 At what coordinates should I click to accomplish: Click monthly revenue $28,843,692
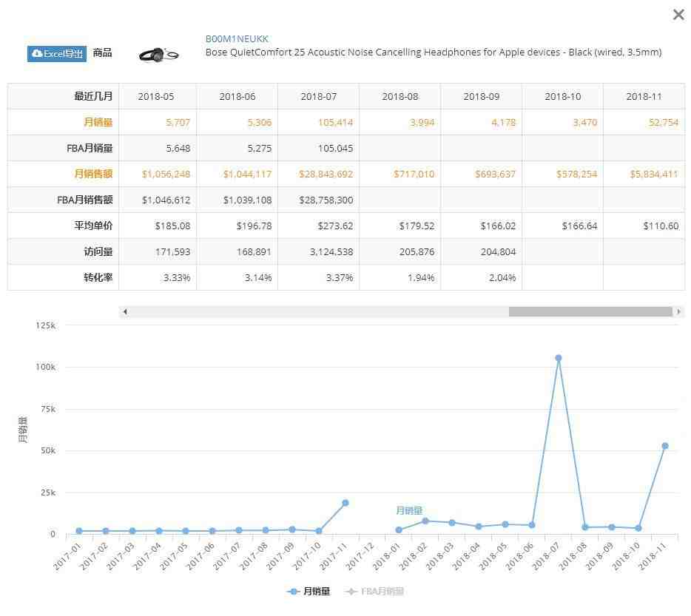click(x=326, y=174)
